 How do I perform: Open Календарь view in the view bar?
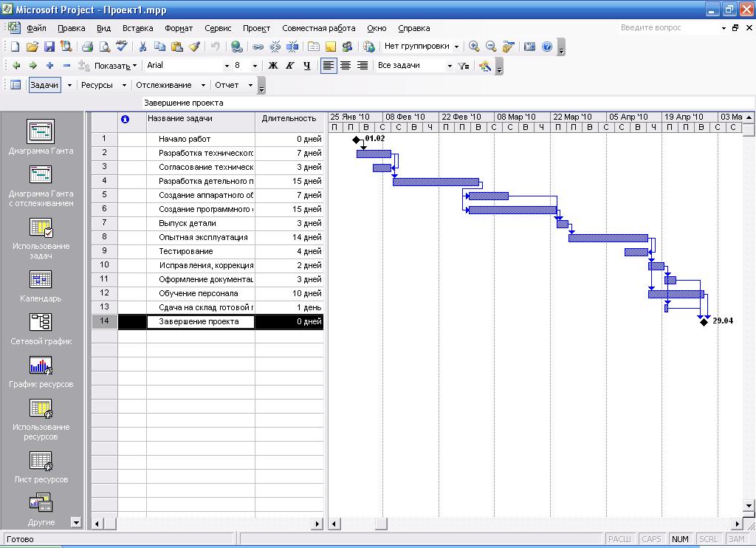pyautogui.click(x=41, y=286)
